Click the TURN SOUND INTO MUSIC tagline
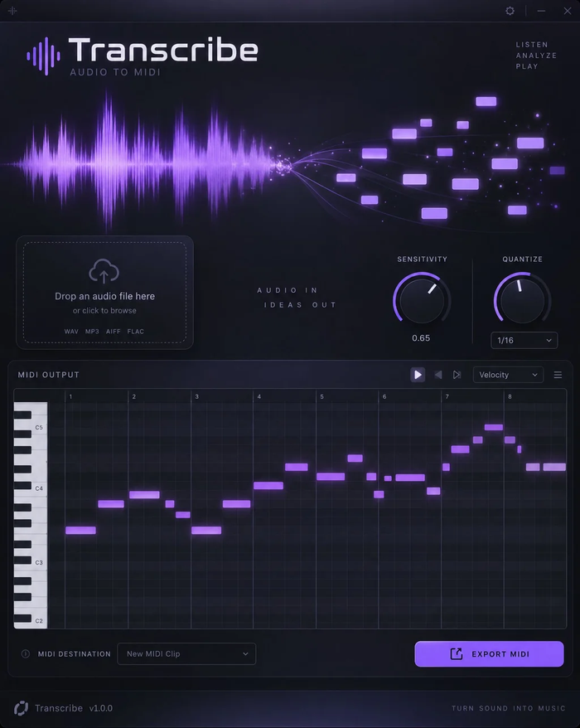Screen dimensions: 580x728 [x=509, y=708]
